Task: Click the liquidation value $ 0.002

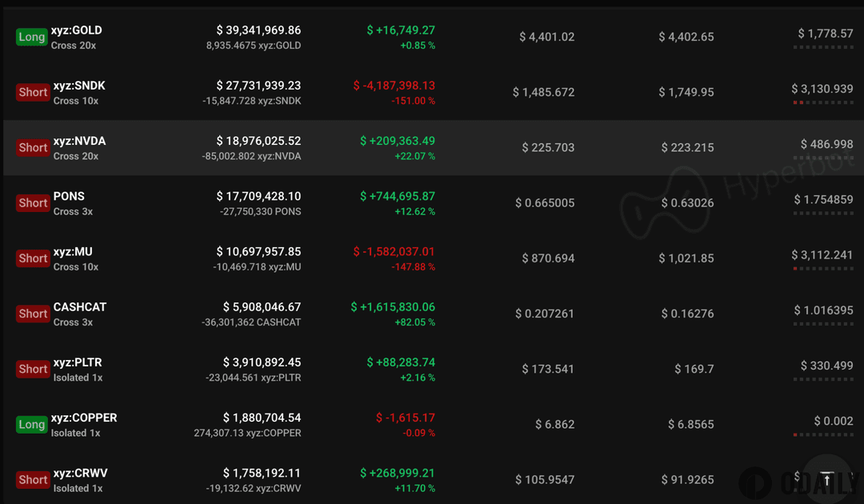Action: pos(833,422)
